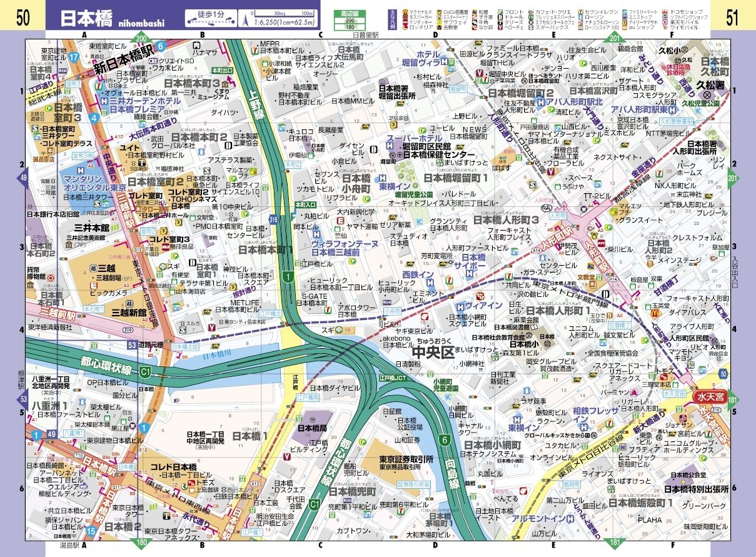
Task: Select the hotel H icon at マンダリンオリエンタル東京
Action: pyautogui.click(x=80, y=171)
